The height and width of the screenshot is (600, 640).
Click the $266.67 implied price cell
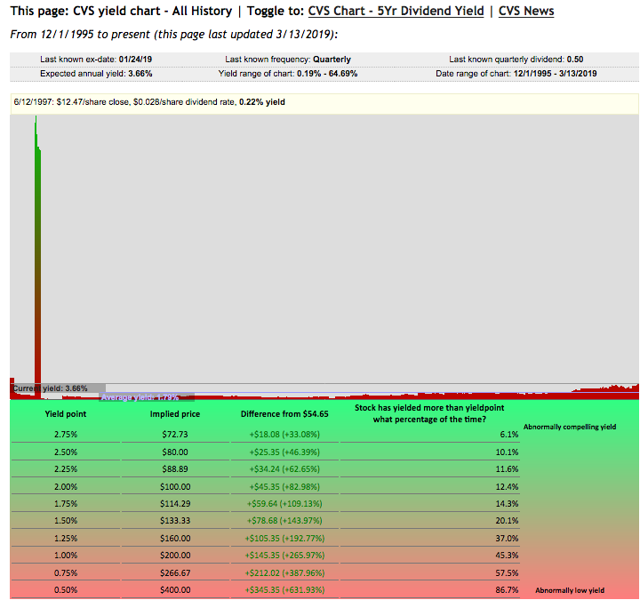tap(175, 573)
